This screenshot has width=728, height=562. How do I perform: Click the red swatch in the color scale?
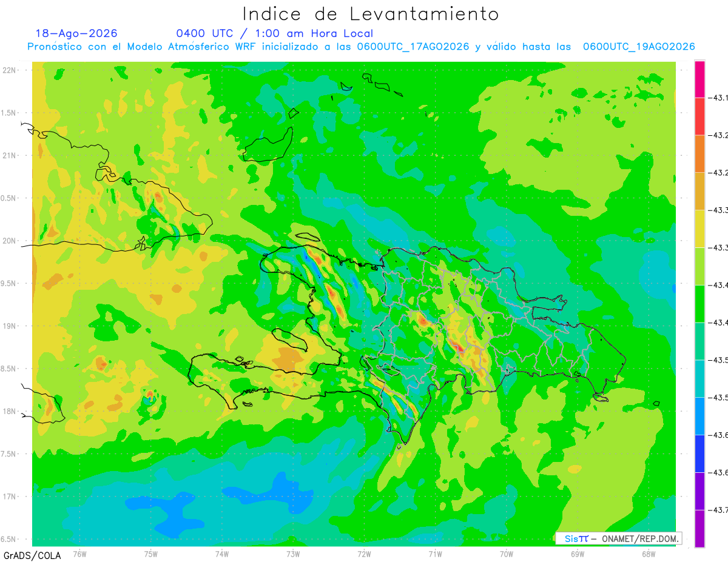pos(699,116)
